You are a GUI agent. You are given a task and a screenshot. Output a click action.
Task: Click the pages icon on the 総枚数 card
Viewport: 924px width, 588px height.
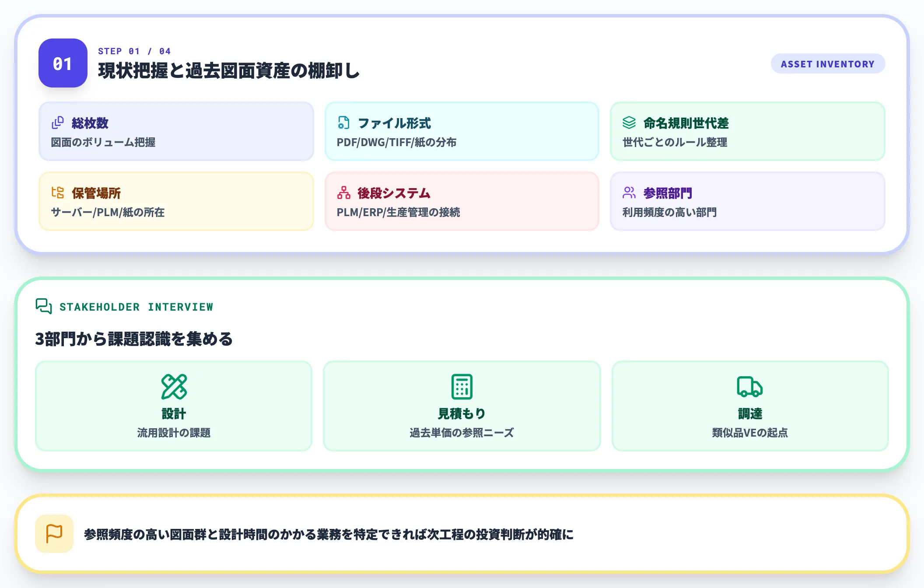pyautogui.click(x=57, y=123)
